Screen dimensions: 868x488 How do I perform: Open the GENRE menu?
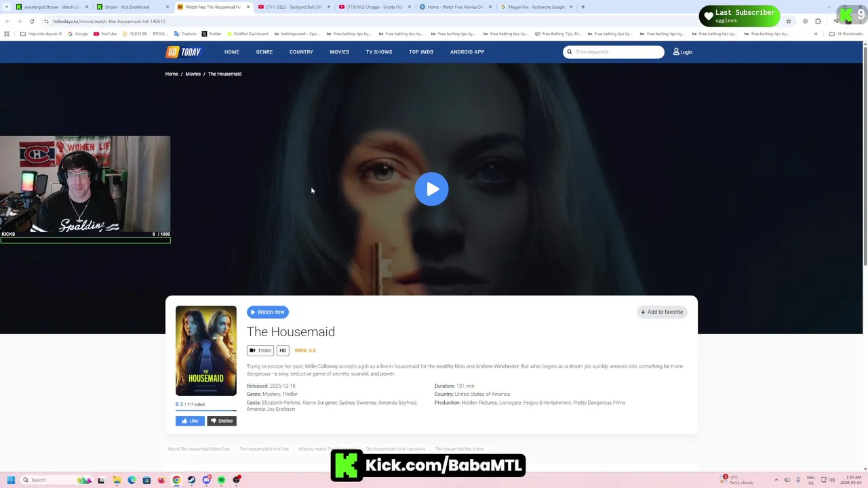coord(264,52)
